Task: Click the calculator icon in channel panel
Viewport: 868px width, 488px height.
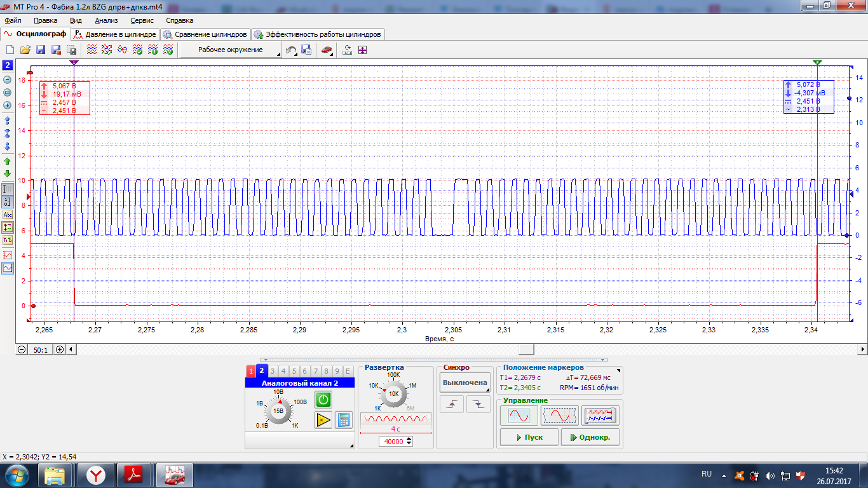Action: click(x=344, y=419)
